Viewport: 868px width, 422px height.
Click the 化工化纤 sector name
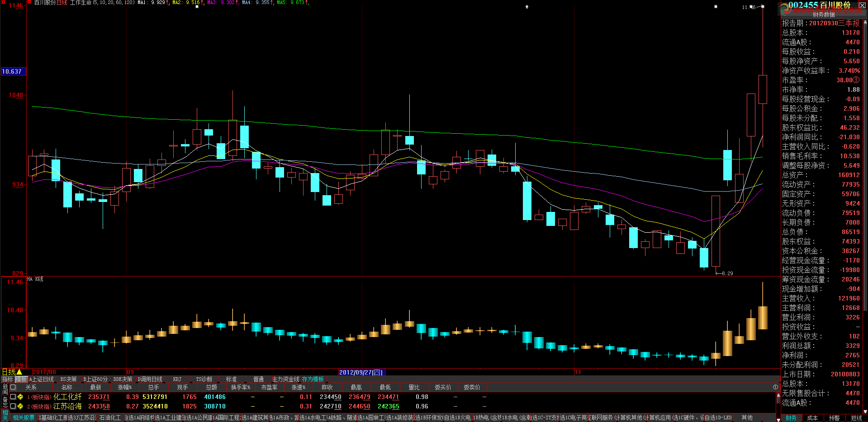click(x=67, y=397)
